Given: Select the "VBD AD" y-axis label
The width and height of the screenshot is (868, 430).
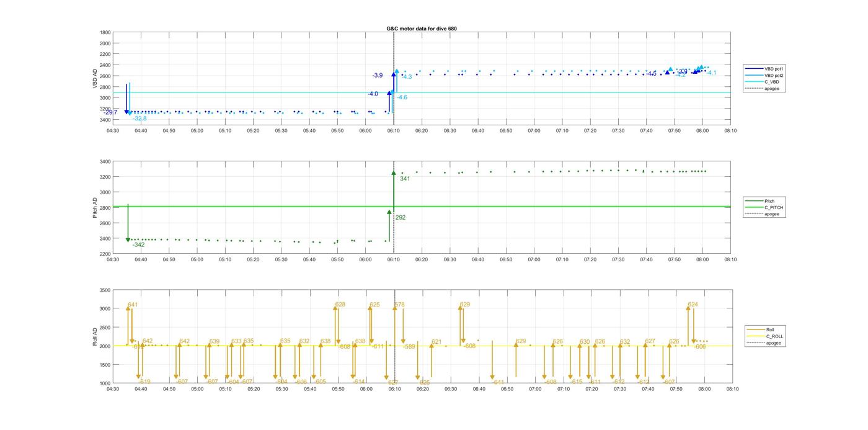Looking at the screenshot, I should tap(95, 78).
